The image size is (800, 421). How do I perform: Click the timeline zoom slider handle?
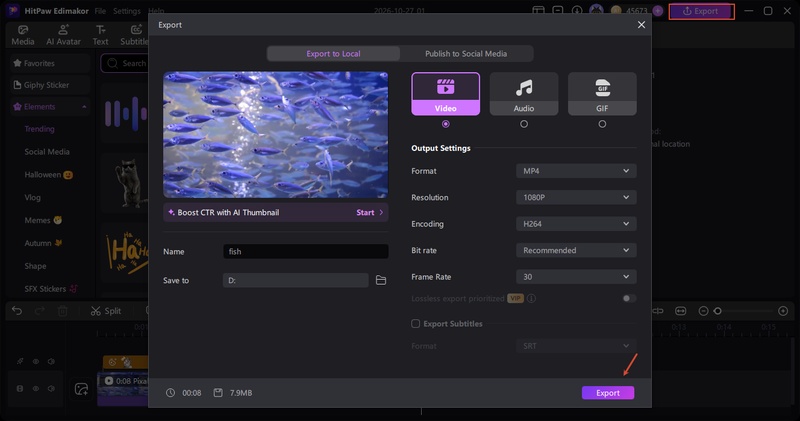click(717, 311)
